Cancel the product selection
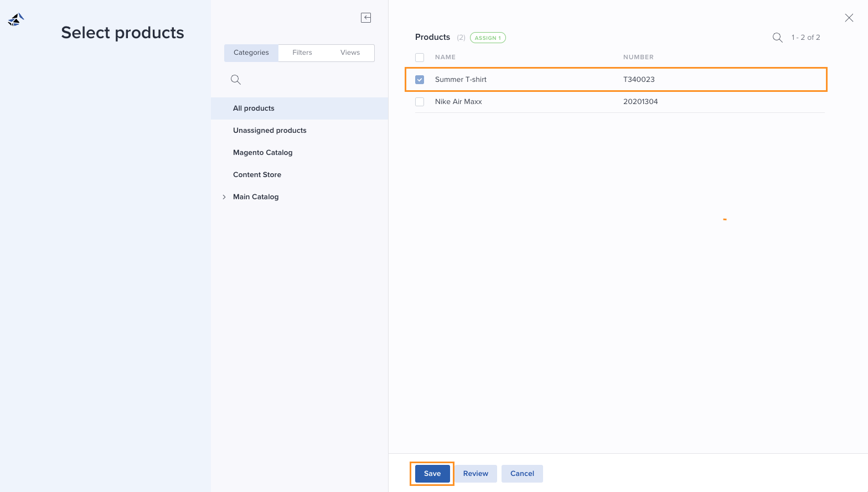 point(522,474)
